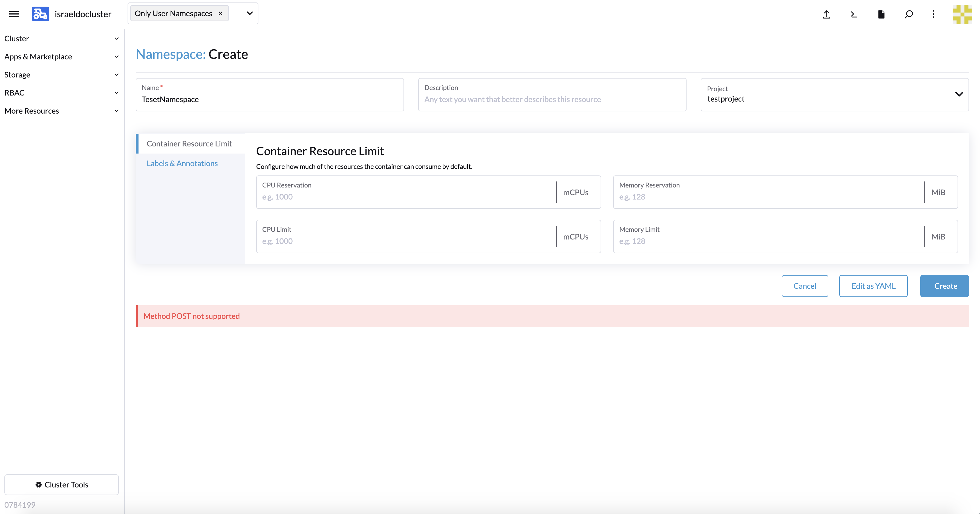The height and width of the screenshot is (514, 980).
Task: Click Edit as YAML
Action: [873, 286]
